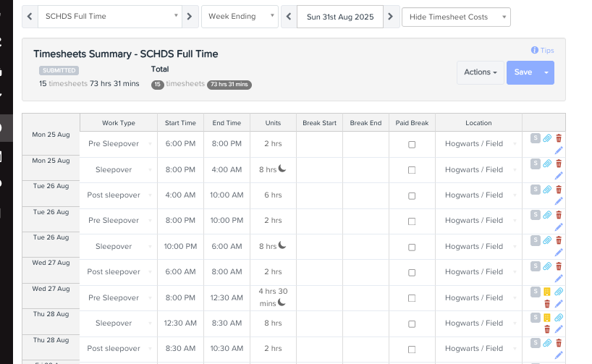Tick Paid Break for Tue 26 Aug Post sleepover

coord(412,196)
